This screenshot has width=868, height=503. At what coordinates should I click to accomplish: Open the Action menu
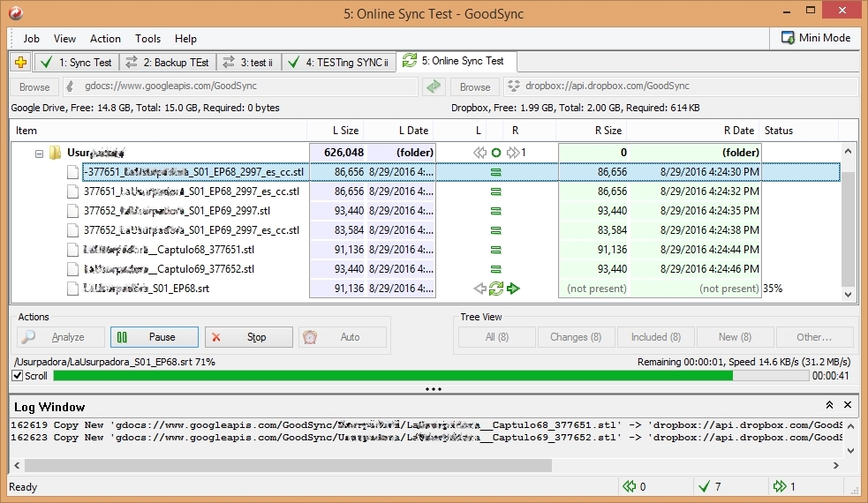(105, 39)
